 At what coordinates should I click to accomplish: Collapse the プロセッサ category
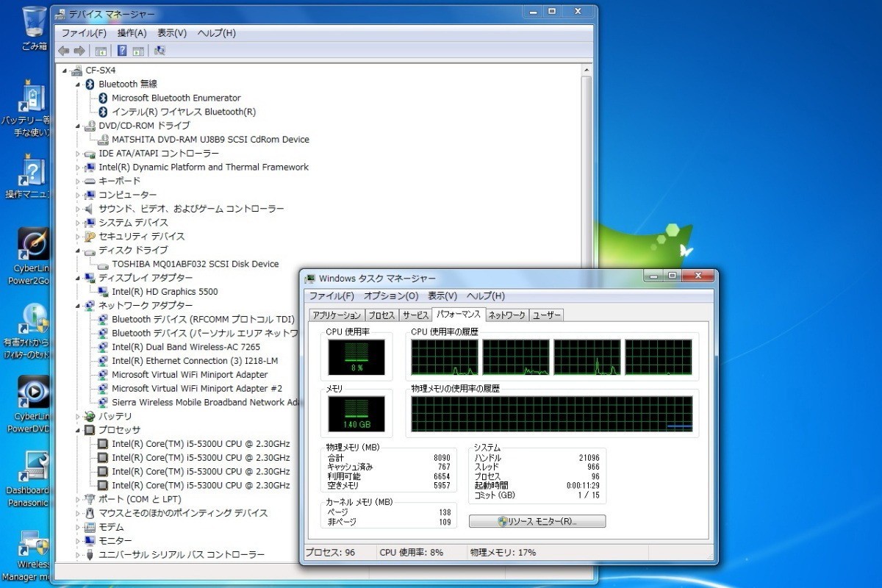(x=79, y=431)
